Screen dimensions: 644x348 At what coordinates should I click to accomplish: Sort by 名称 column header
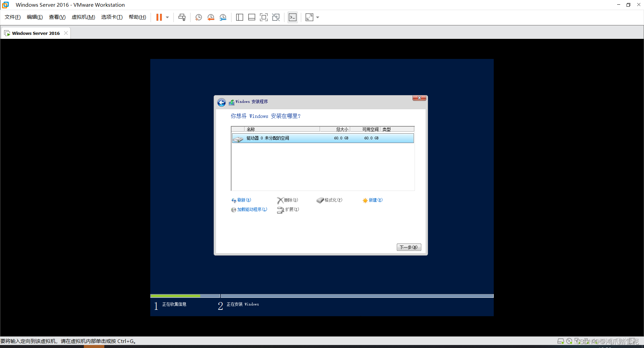coord(282,129)
